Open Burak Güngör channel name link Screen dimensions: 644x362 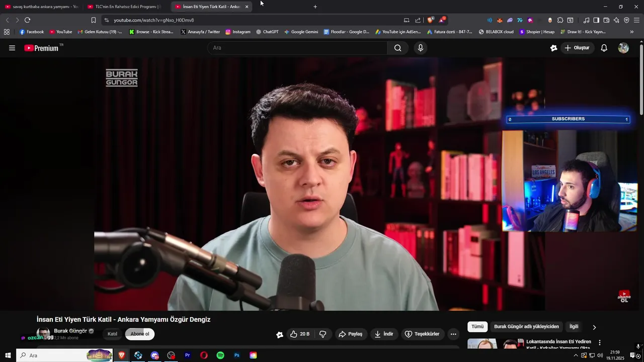(x=70, y=331)
